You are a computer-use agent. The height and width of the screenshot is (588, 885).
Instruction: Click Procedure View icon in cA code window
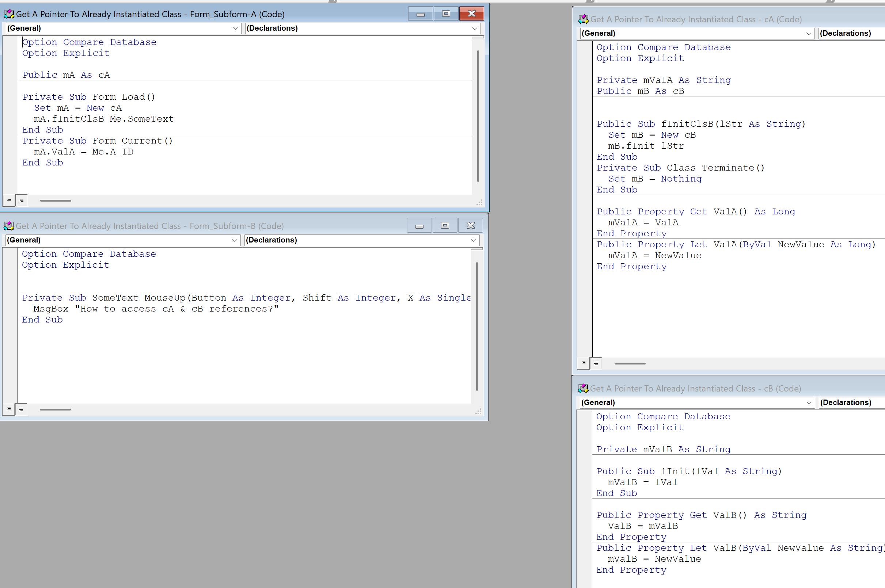[x=583, y=363]
